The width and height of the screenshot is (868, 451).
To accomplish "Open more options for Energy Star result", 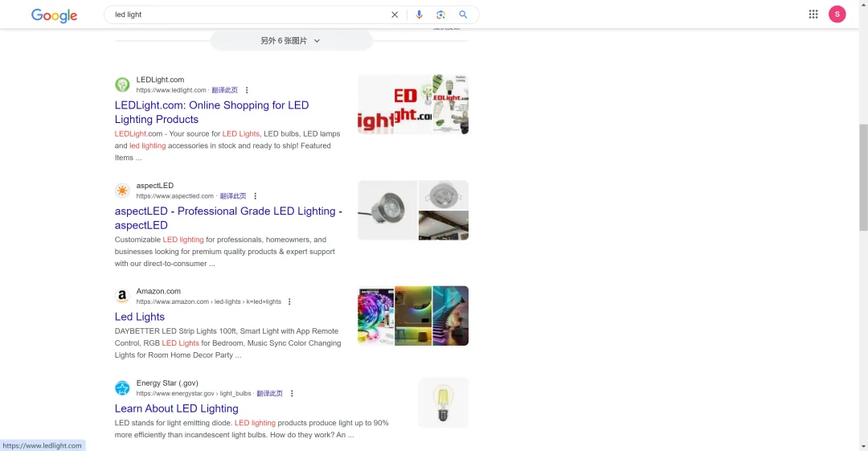I will 292,394.
